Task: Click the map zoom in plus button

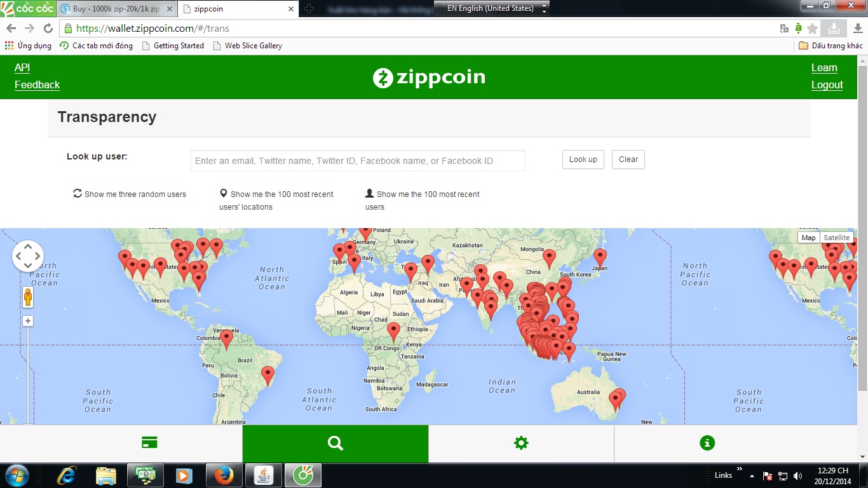Action: click(x=28, y=322)
